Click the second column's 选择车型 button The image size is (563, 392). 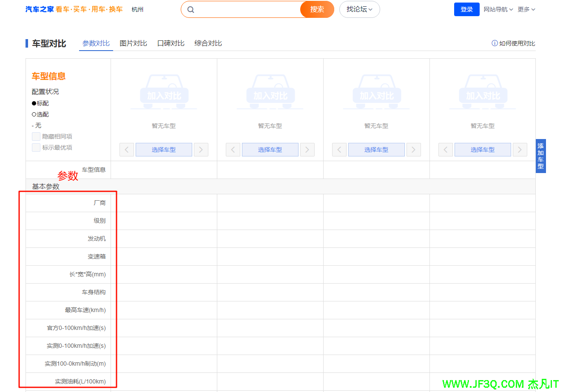pos(270,150)
